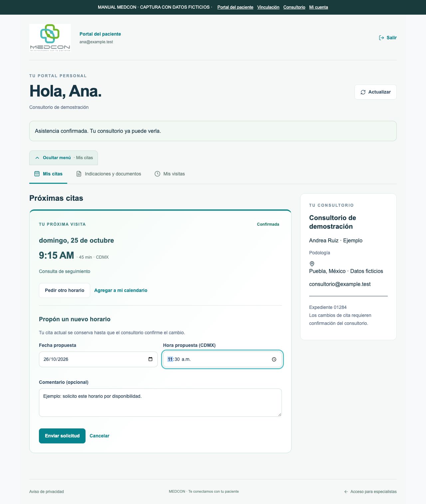
Task: Open the Aviso de privacidad link
Action: (47, 492)
